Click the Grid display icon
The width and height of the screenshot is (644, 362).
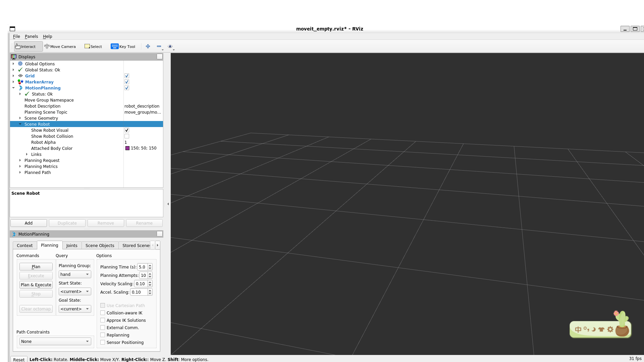pyautogui.click(x=20, y=76)
